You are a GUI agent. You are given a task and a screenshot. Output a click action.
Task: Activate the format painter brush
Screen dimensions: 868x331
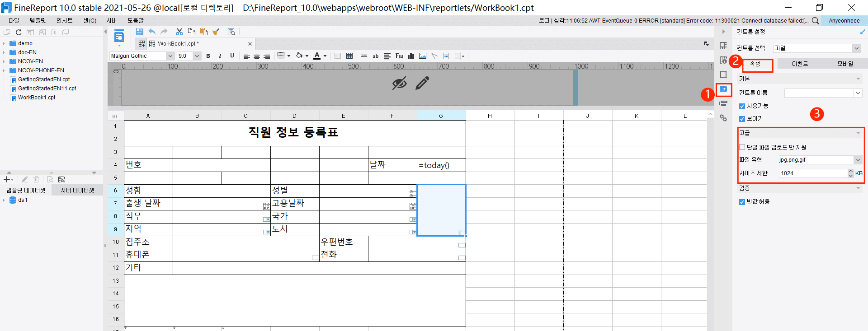coord(216,32)
